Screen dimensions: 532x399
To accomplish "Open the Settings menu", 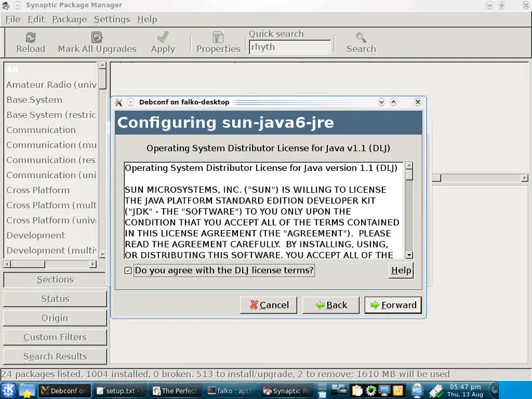I will click(112, 19).
